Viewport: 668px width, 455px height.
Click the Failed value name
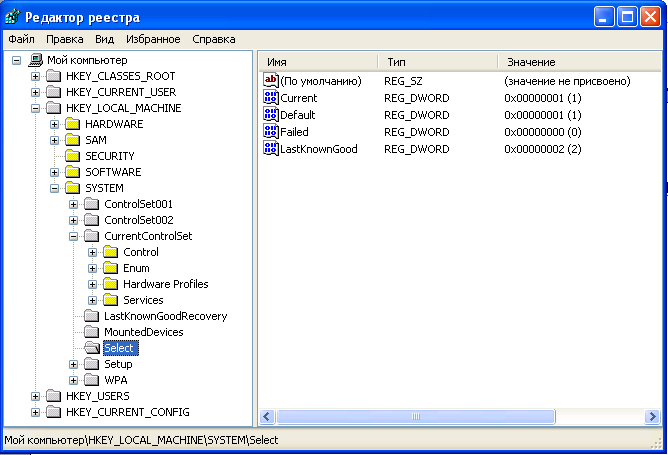pyautogui.click(x=294, y=132)
